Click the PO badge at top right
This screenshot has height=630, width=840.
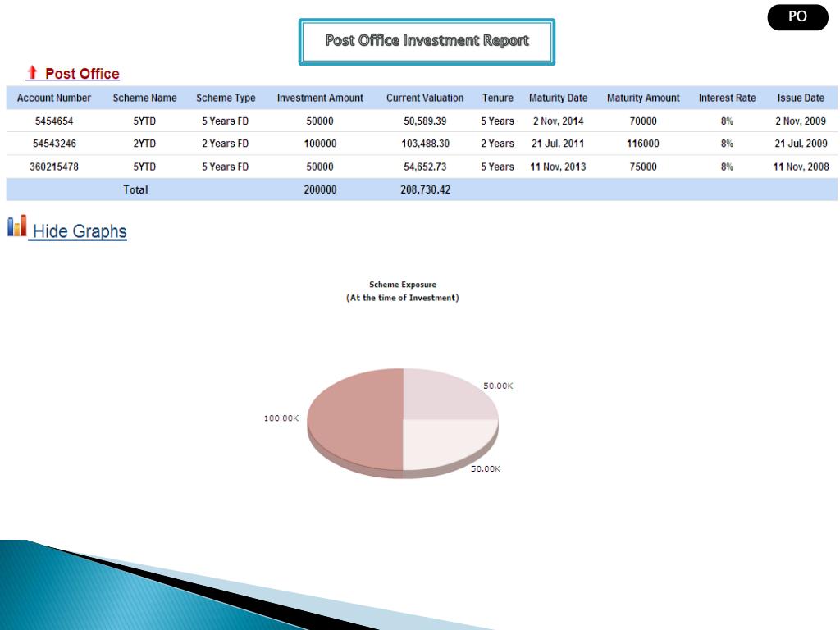[797, 17]
